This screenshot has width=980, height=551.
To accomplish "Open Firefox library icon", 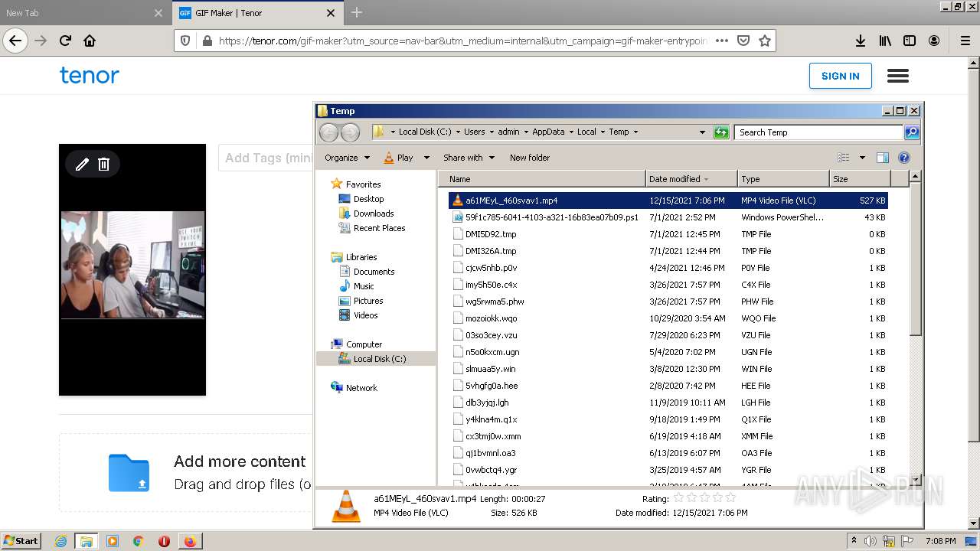I will (x=885, y=41).
